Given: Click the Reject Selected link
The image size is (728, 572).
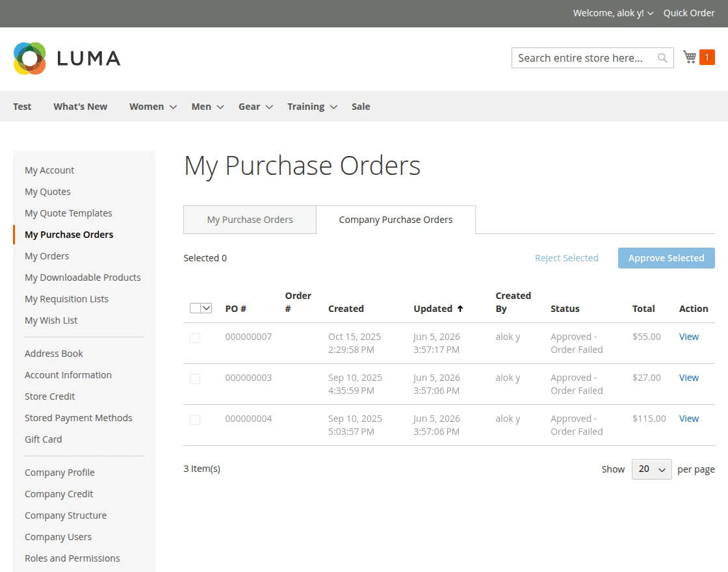Looking at the screenshot, I should [566, 257].
